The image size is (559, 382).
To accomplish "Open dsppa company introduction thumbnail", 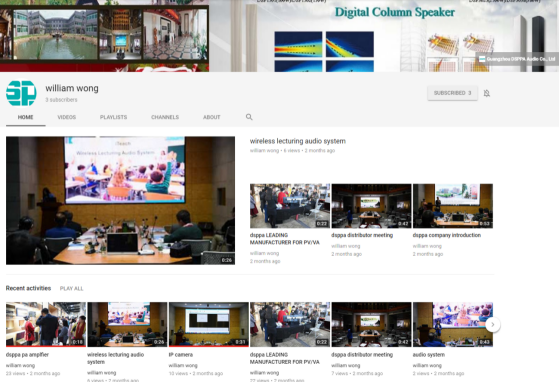I will coord(453,206).
